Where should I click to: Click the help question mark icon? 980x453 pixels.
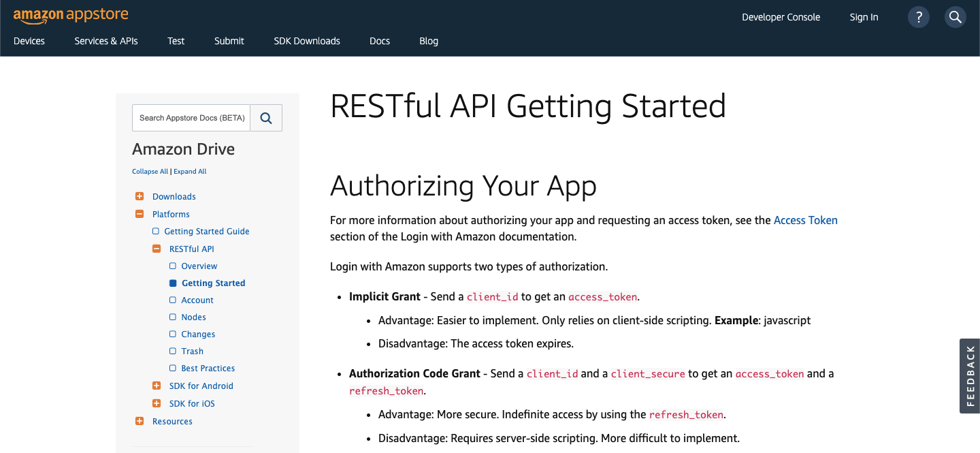[x=918, y=16]
